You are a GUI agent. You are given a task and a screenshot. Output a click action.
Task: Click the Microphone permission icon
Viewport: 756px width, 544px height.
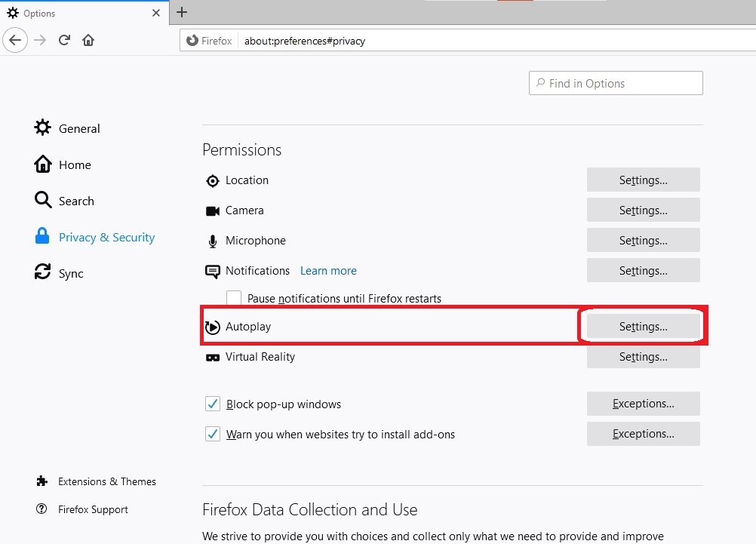click(x=212, y=241)
